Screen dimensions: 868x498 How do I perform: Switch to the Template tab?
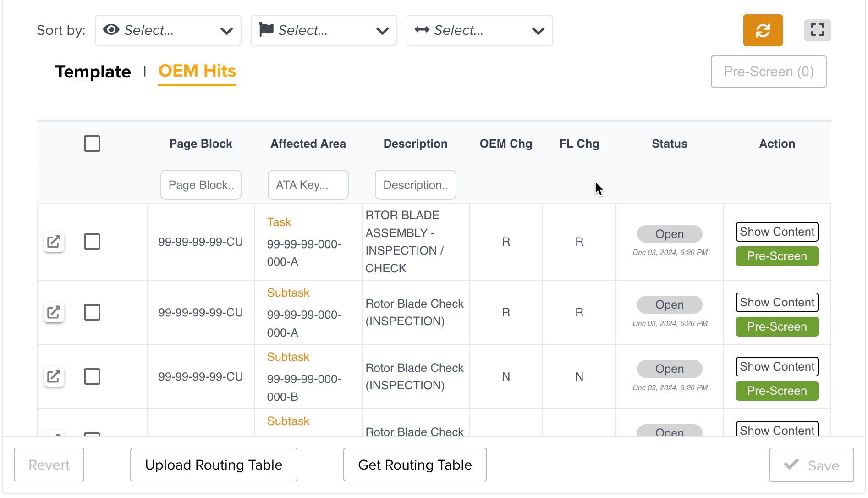click(x=93, y=72)
